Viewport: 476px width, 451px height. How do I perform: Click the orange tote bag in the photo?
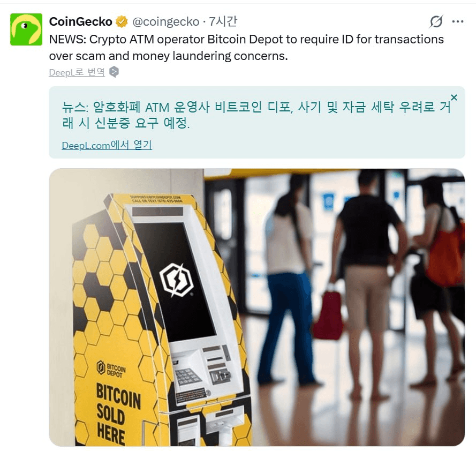(445, 253)
